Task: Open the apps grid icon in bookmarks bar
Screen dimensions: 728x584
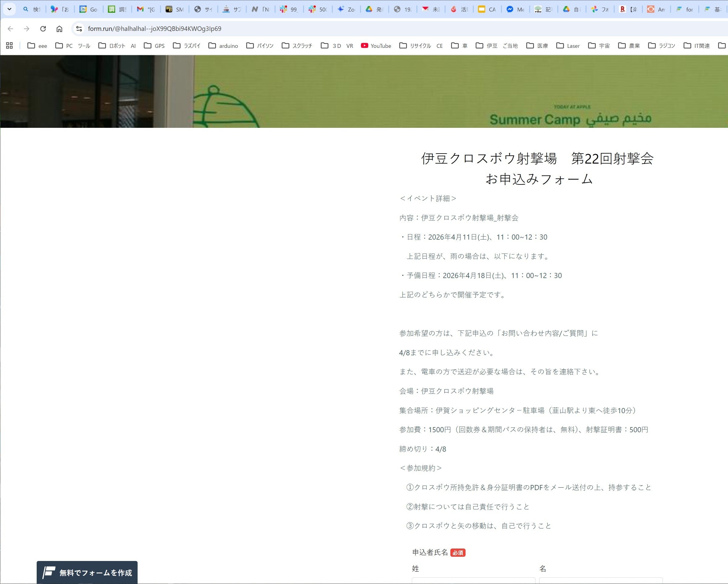Action: point(9,45)
